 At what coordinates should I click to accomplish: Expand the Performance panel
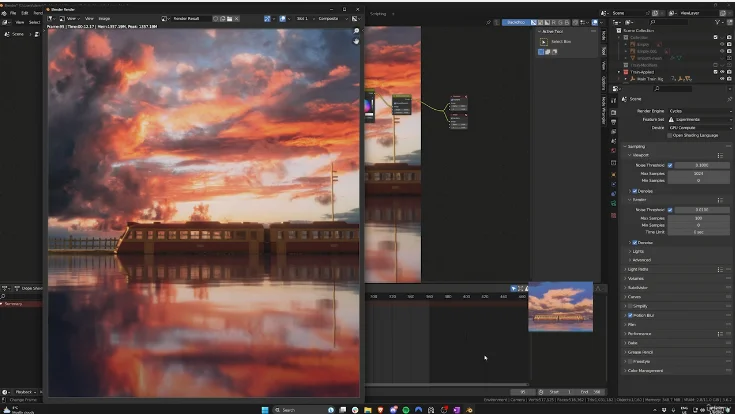pos(639,334)
